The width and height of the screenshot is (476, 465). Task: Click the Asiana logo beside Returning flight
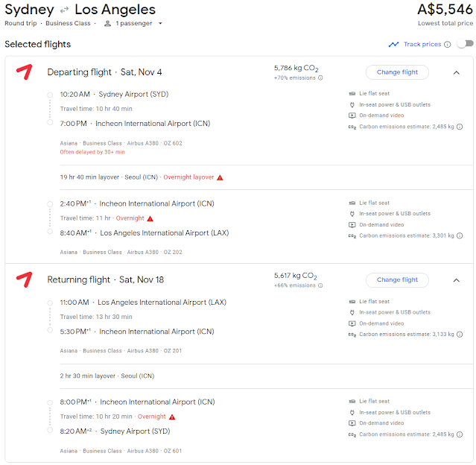click(x=25, y=279)
